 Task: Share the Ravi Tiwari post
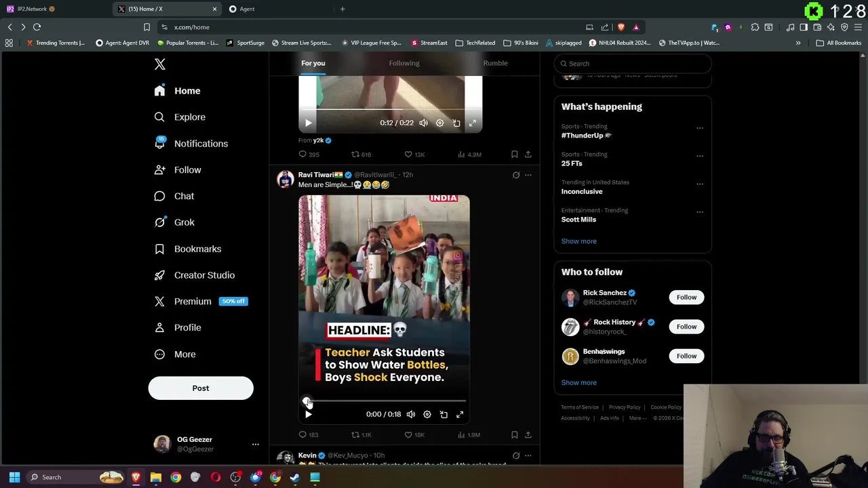[x=528, y=435]
